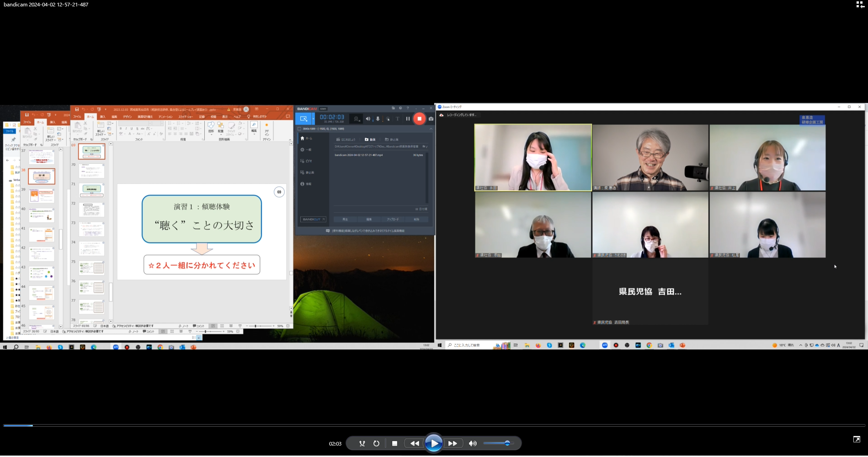
Task: Collapse the Bandicam panel with chevron
Action: click(431, 129)
